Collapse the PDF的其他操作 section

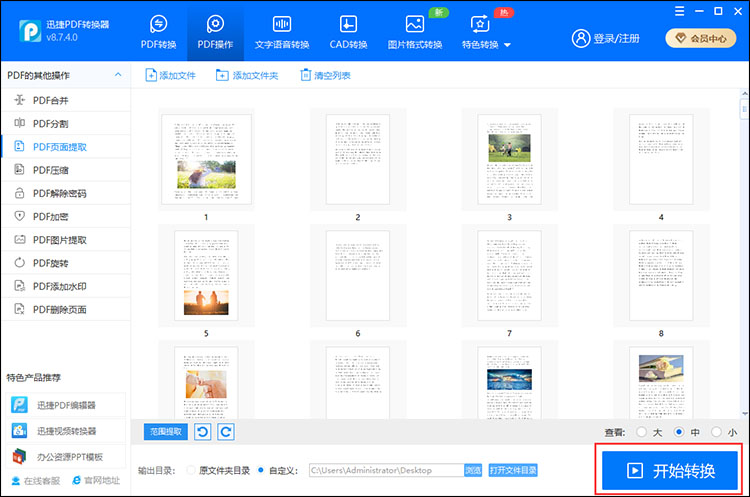[x=118, y=75]
